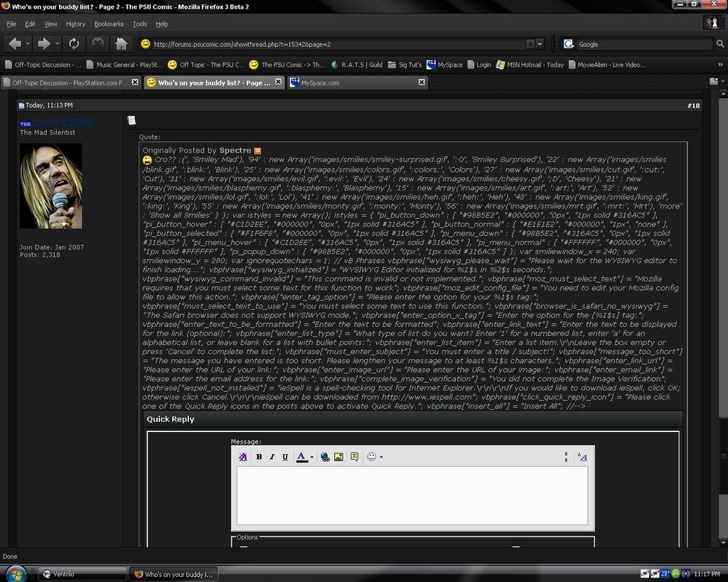The width and height of the screenshot is (728, 582).
Task: Click the post status icon beside Today
Action: 21,106
